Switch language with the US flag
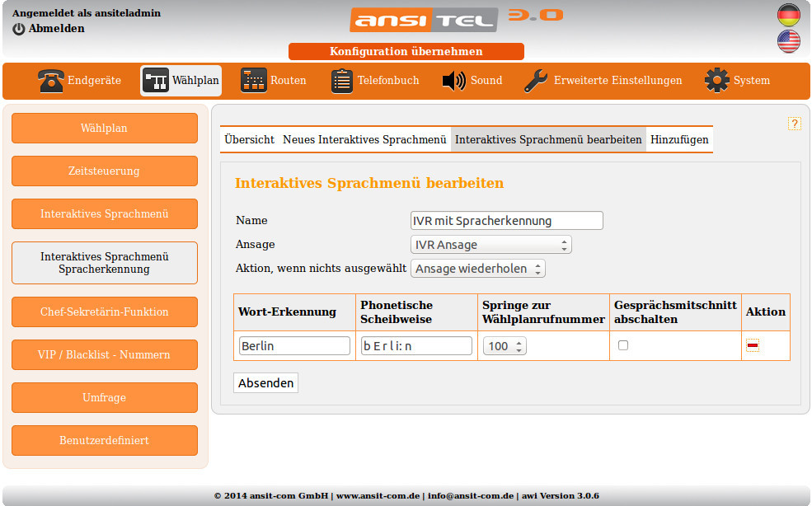Image resolution: width=812 pixels, height=506 pixels. 789,41
